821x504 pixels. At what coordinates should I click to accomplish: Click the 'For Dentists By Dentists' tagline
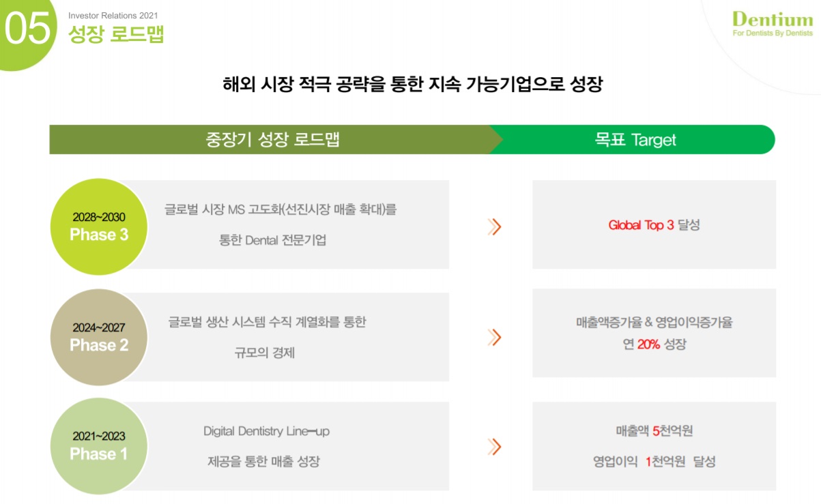tap(773, 33)
